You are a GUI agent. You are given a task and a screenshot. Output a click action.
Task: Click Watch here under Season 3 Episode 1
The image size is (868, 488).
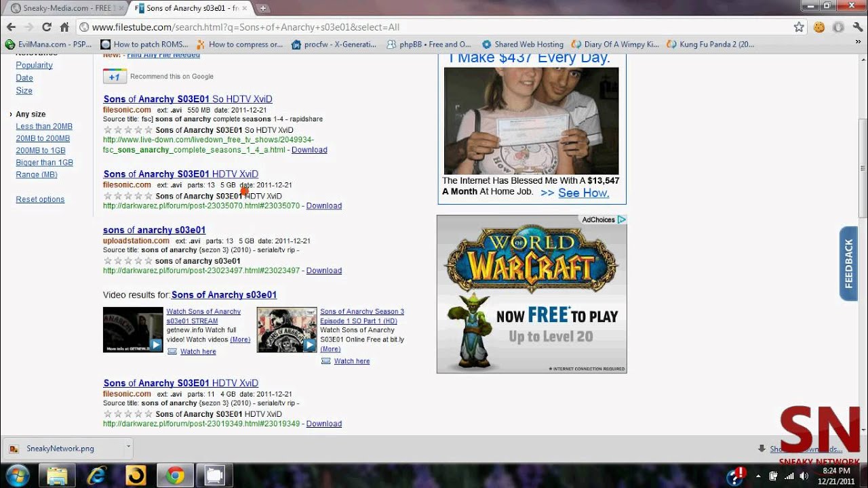coord(352,361)
